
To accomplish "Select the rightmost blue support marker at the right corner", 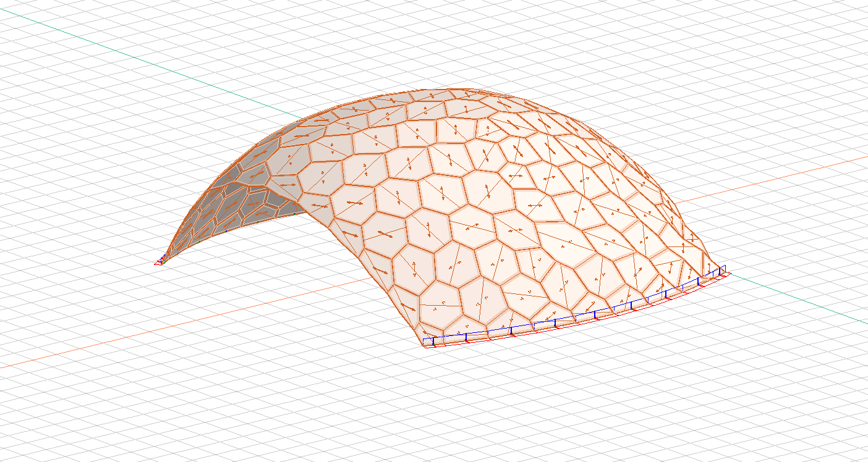I will click(721, 270).
